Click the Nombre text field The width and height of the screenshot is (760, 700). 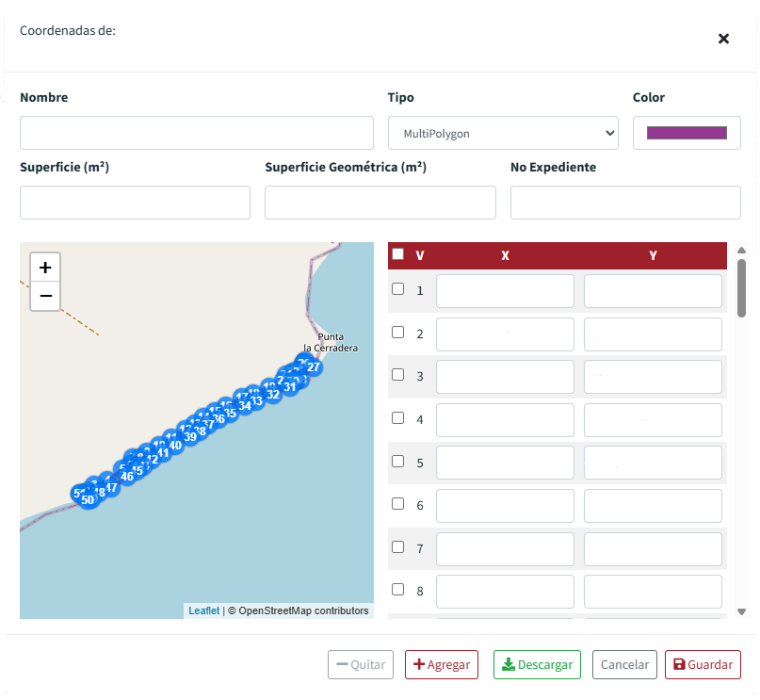tap(197, 133)
